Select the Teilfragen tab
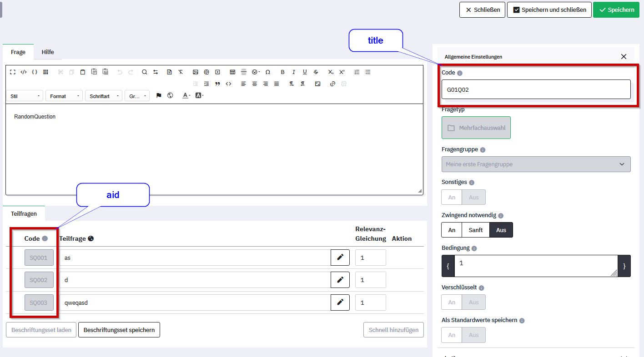The width and height of the screenshot is (644, 357). (x=24, y=213)
